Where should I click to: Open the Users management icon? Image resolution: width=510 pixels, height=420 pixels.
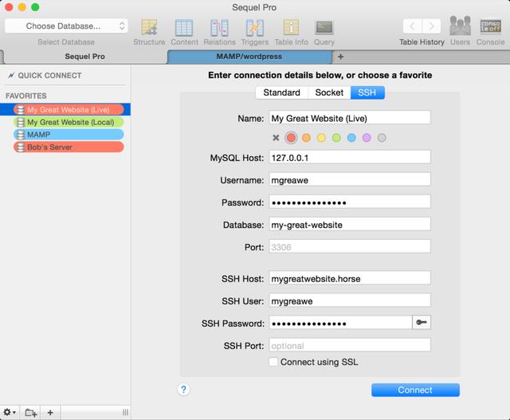pos(460,26)
